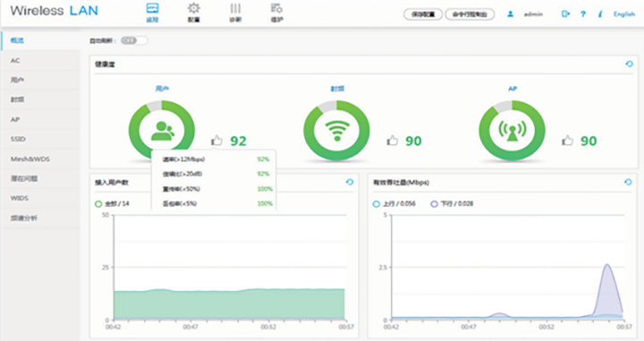This screenshot has height=341, width=644.
Task: Select AP in the left sidebar
Action: point(40,119)
